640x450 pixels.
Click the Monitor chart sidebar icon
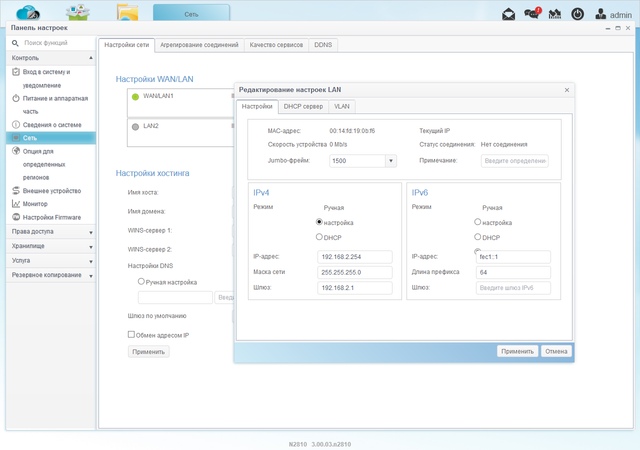16,203
